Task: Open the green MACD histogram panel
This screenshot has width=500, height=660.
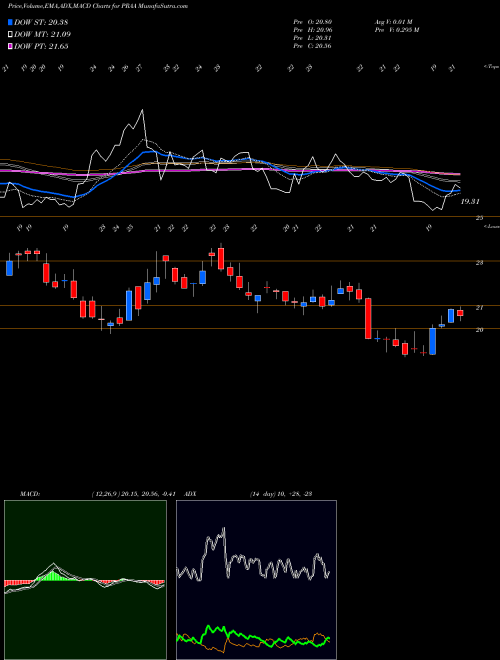Action: 85,580
